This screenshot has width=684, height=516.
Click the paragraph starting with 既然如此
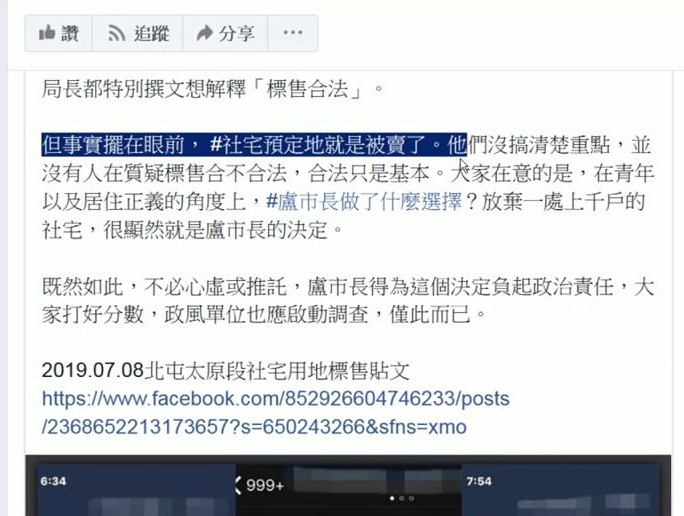coord(348,301)
